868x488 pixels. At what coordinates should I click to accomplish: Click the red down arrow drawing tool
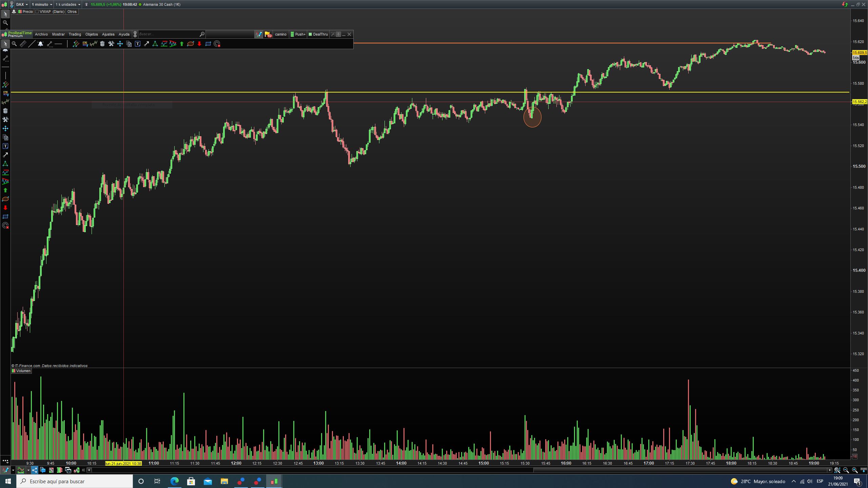click(x=199, y=44)
